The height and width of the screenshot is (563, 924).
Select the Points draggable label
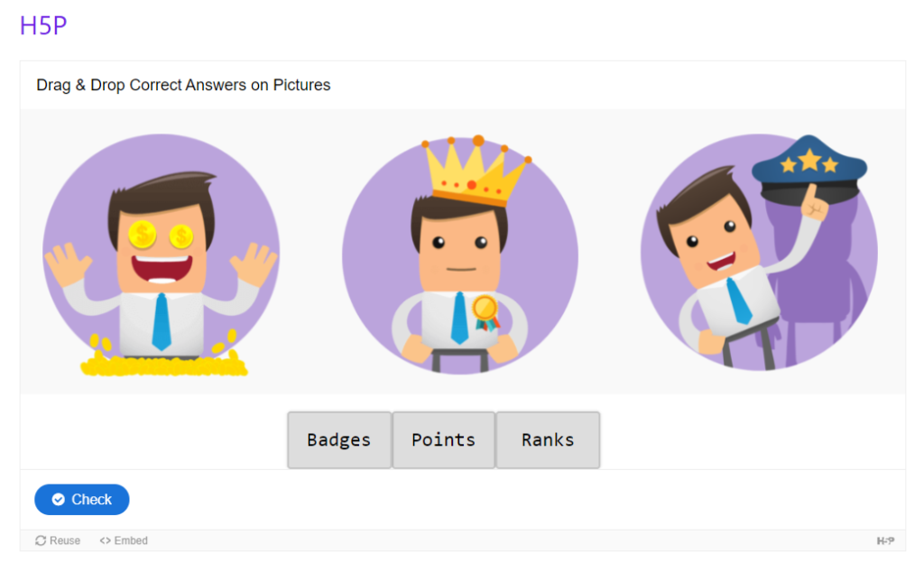[443, 440]
